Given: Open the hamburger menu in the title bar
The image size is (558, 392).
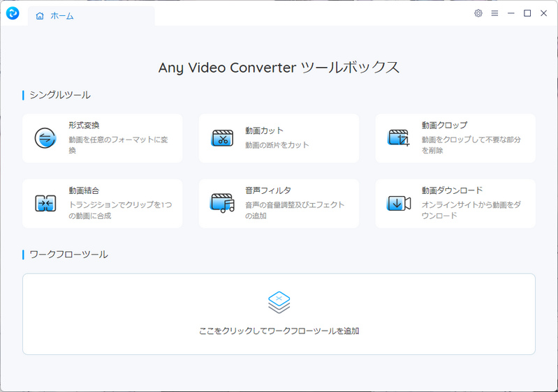Looking at the screenshot, I should pyautogui.click(x=494, y=13).
